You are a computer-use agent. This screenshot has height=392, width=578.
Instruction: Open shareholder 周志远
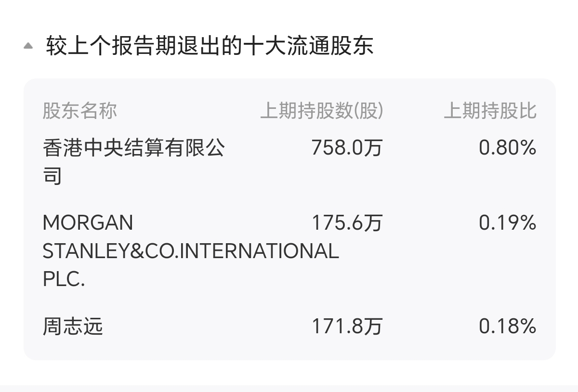[73, 327]
